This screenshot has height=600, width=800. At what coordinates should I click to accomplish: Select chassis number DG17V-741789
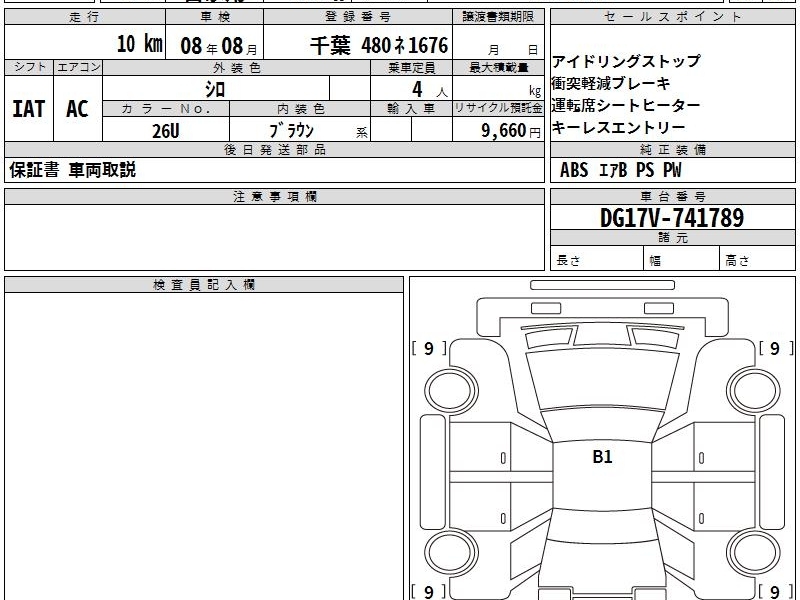(672, 218)
